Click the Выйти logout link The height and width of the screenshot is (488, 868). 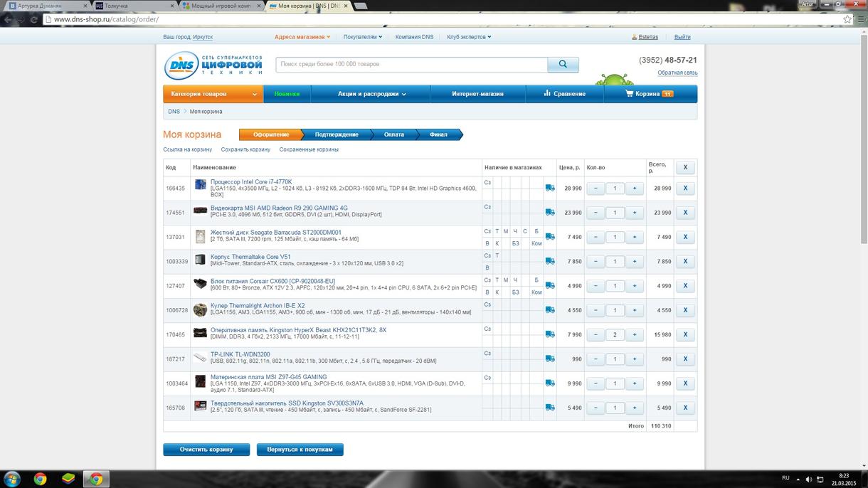point(682,37)
